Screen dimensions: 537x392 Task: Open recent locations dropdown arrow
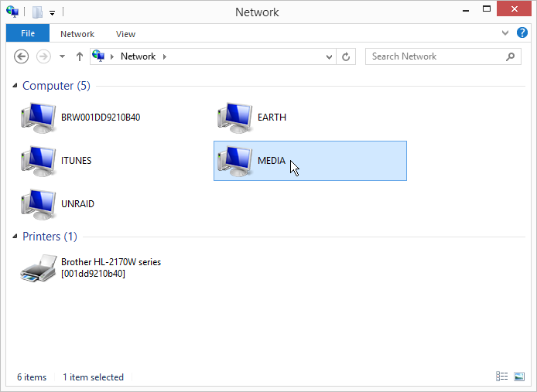point(62,56)
